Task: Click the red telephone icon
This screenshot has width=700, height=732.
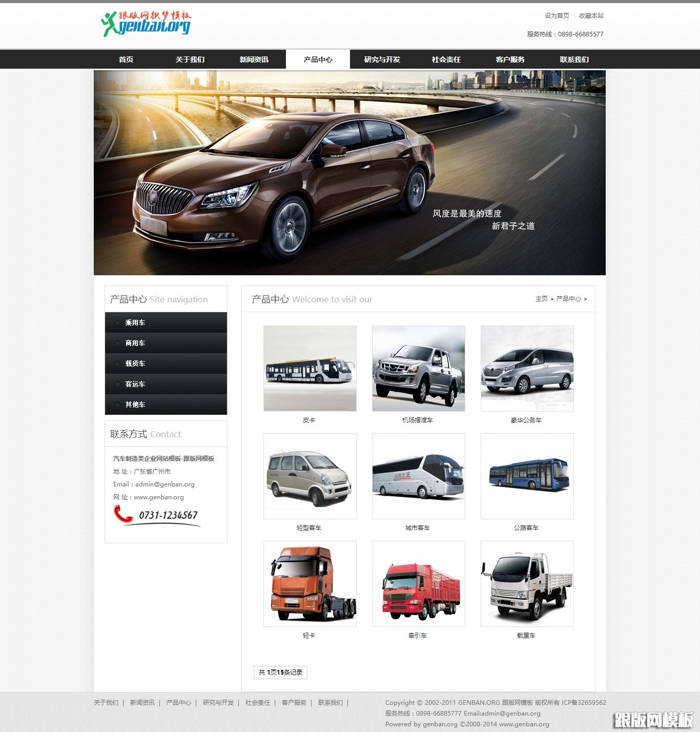Action: (123, 514)
